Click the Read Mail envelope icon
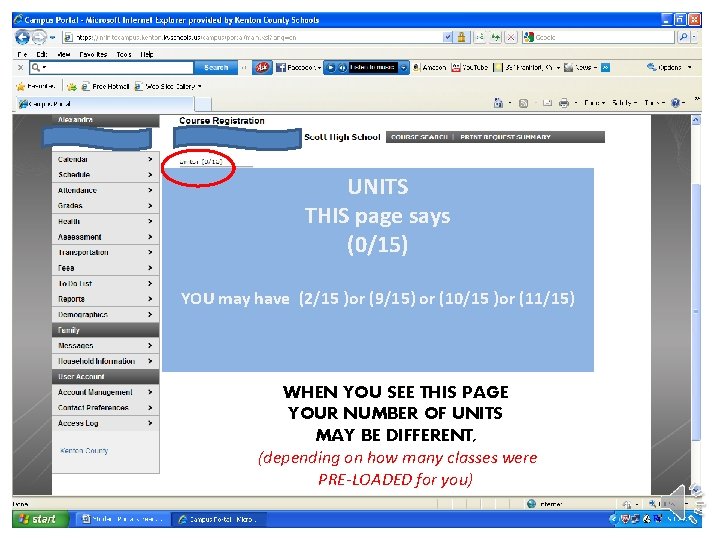The width and height of the screenshot is (720, 540). click(x=547, y=103)
